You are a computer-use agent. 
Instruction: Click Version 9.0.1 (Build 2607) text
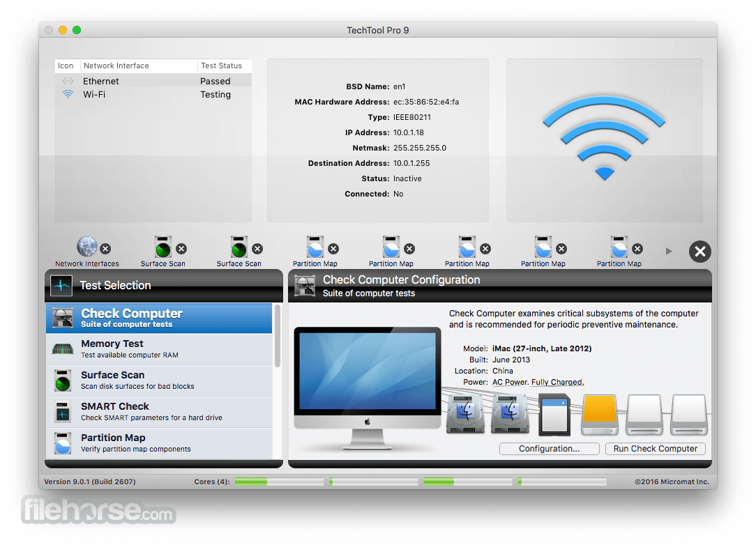point(90,482)
